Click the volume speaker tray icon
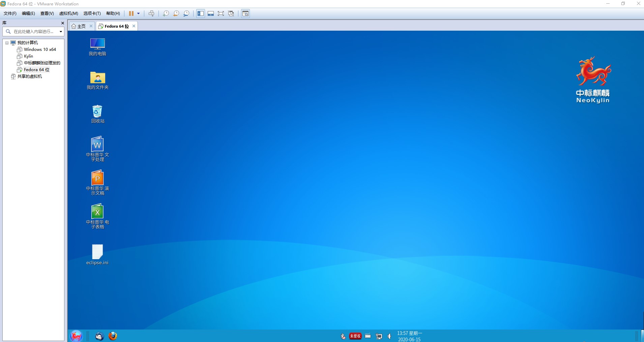The width and height of the screenshot is (644, 342). [390, 336]
